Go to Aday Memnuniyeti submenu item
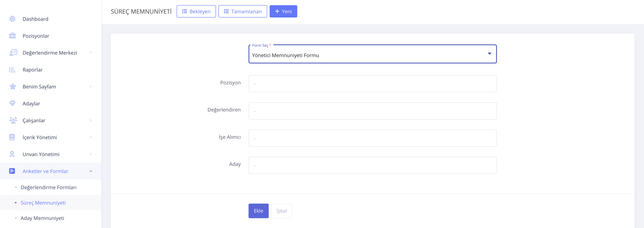644x228 pixels. click(x=42, y=218)
